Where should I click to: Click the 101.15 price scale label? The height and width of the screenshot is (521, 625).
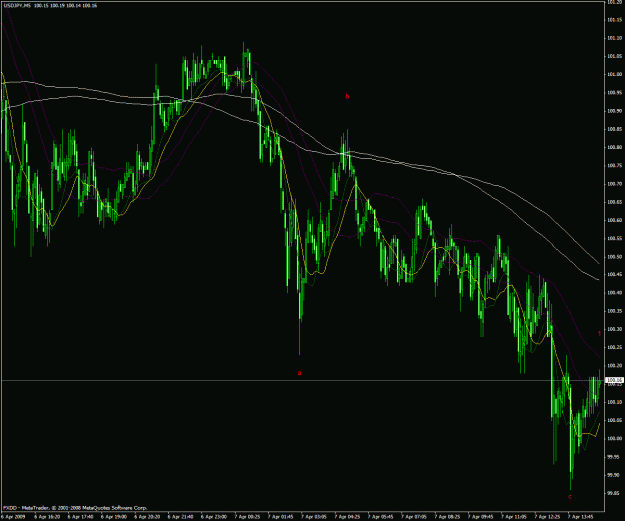614,20
